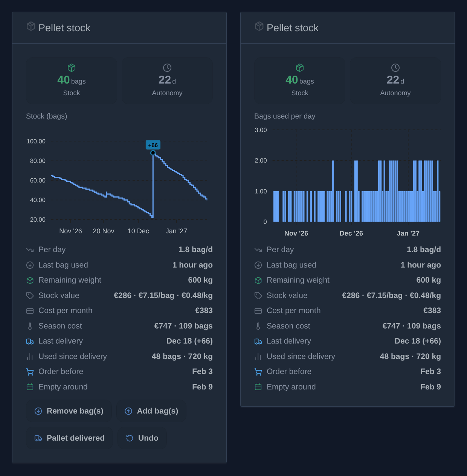Click the '1.8 bag/d' value in left card
Screen dimensions: 467x476
click(x=195, y=249)
